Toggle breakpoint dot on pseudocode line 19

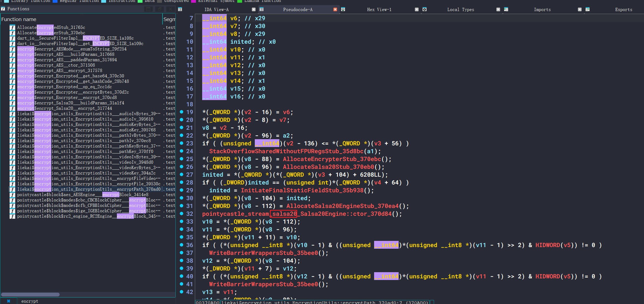(182, 112)
